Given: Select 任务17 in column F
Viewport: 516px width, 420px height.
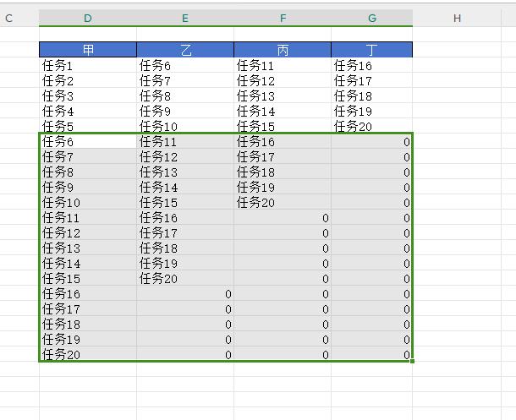Looking at the screenshot, I should pos(283,156).
